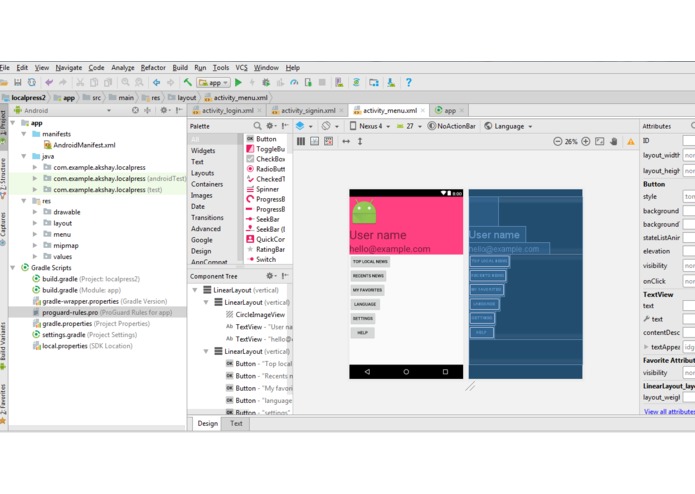The width and height of the screenshot is (695, 494).
Task: Toggle the blueprint view icon
Action: click(x=315, y=142)
